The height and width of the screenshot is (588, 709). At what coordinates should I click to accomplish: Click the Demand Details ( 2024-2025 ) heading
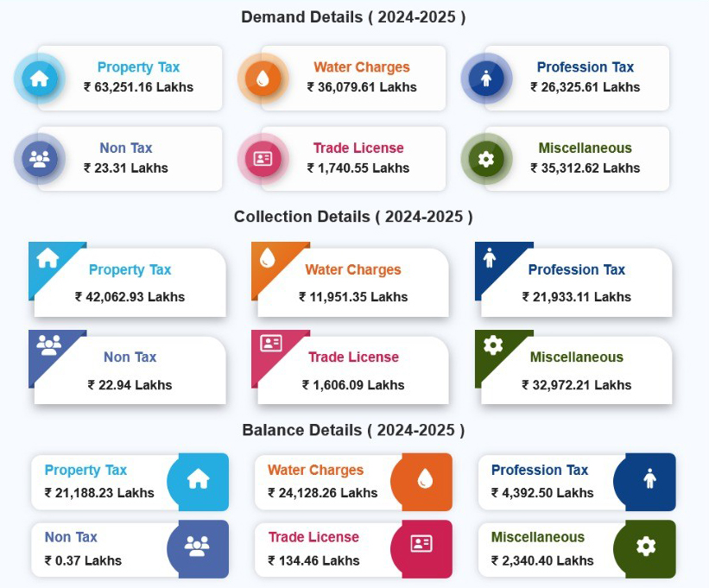[x=353, y=17]
